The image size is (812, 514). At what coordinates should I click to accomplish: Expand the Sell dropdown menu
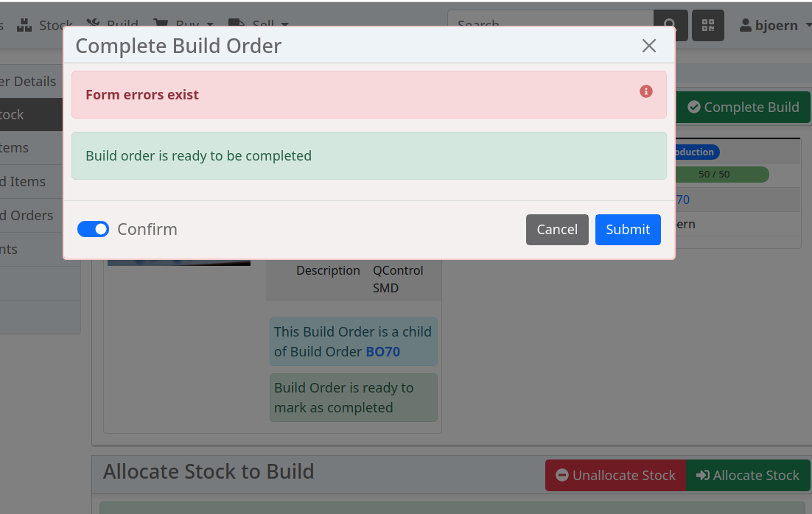point(284,24)
